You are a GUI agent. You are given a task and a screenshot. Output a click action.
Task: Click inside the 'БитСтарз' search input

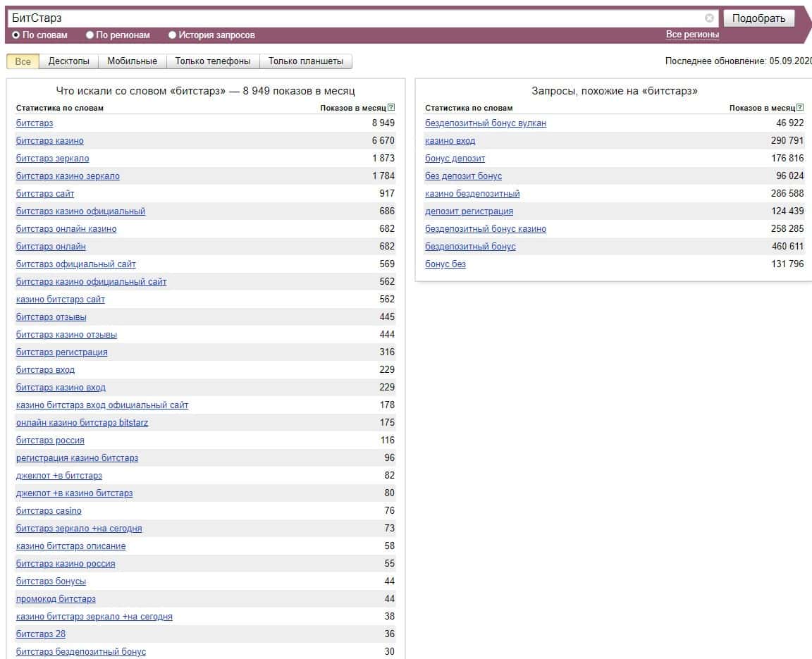click(352, 18)
